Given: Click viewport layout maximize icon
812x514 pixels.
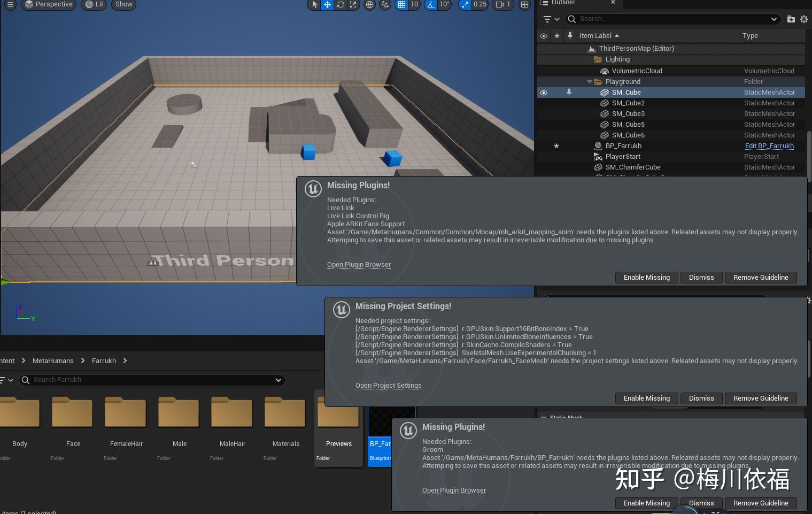Looking at the screenshot, I should point(525,4).
